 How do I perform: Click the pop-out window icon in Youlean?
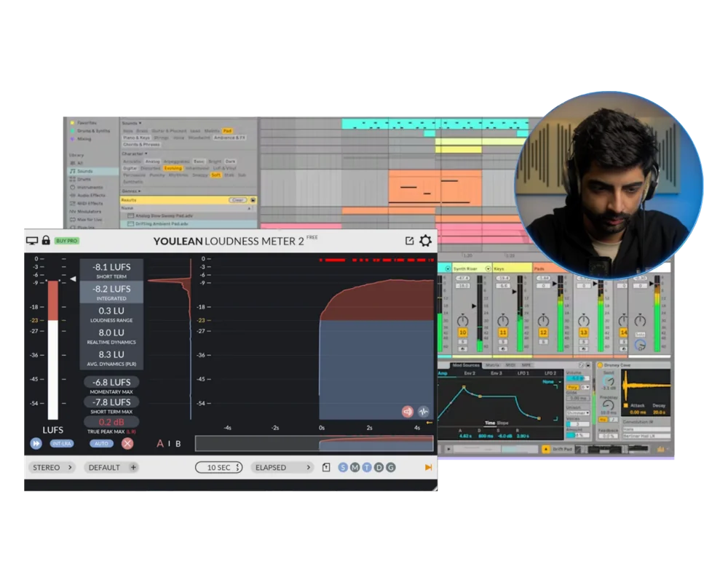pyautogui.click(x=409, y=241)
